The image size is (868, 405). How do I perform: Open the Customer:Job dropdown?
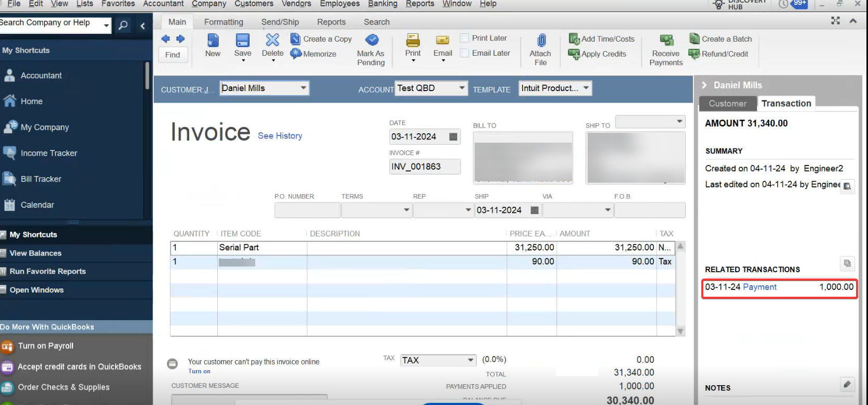(303, 88)
